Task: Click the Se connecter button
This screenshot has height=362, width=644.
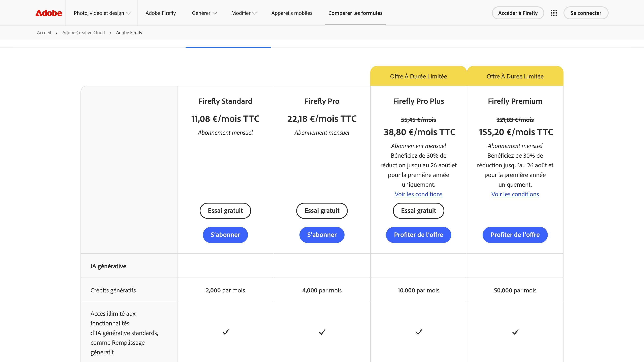Action: pyautogui.click(x=586, y=13)
